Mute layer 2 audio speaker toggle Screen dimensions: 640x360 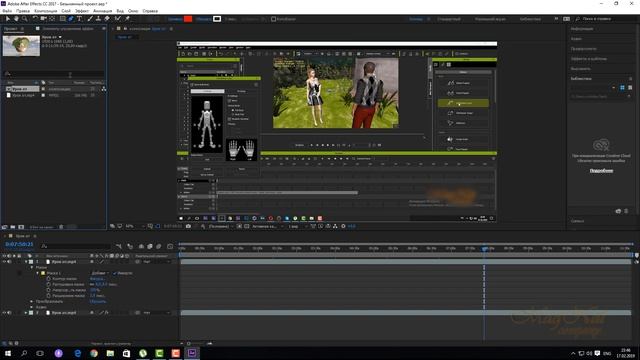tap(9, 313)
